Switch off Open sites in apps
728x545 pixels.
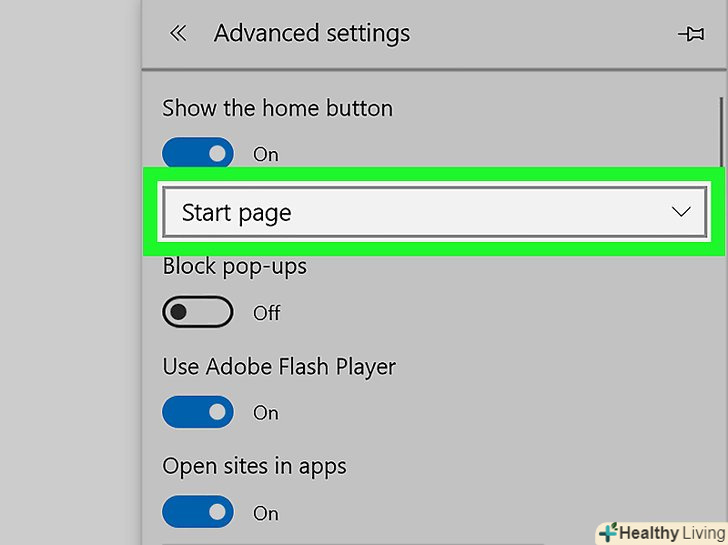[197, 512]
